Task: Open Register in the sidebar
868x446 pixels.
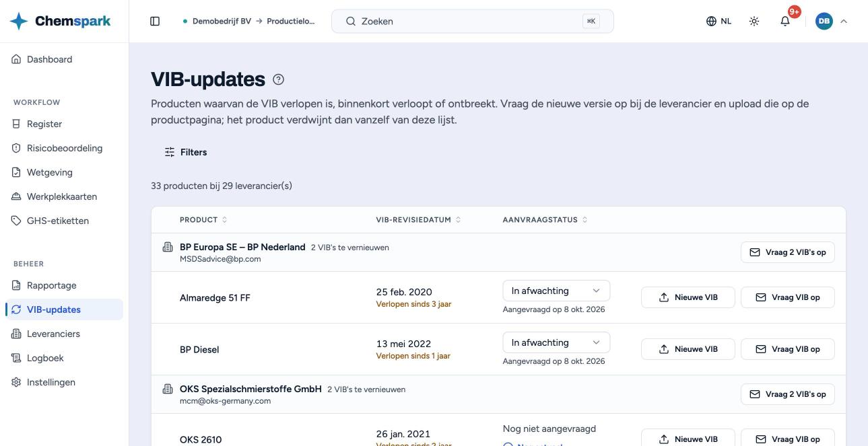Action: (64, 124)
